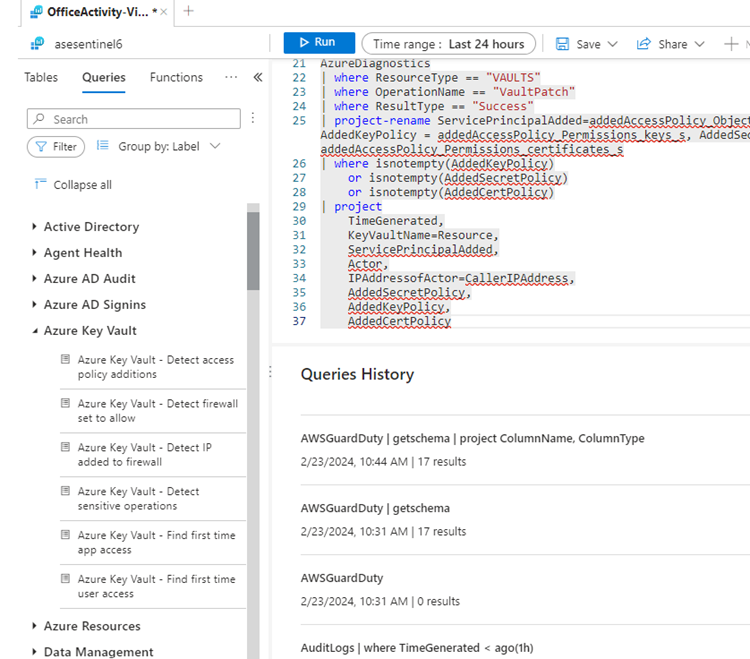Viewport: 750px width, 659px height.
Task: Open the search options vertical ellipsis
Action: (x=253, y=118)
